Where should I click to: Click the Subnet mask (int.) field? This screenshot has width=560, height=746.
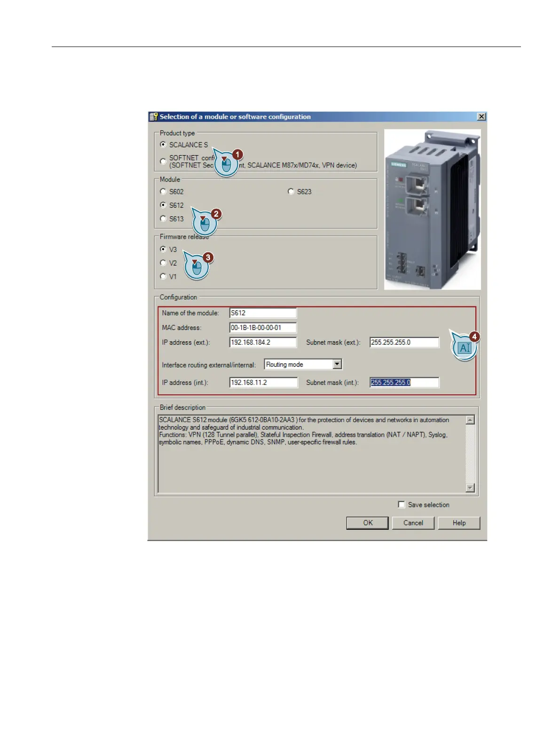(404, 383)
